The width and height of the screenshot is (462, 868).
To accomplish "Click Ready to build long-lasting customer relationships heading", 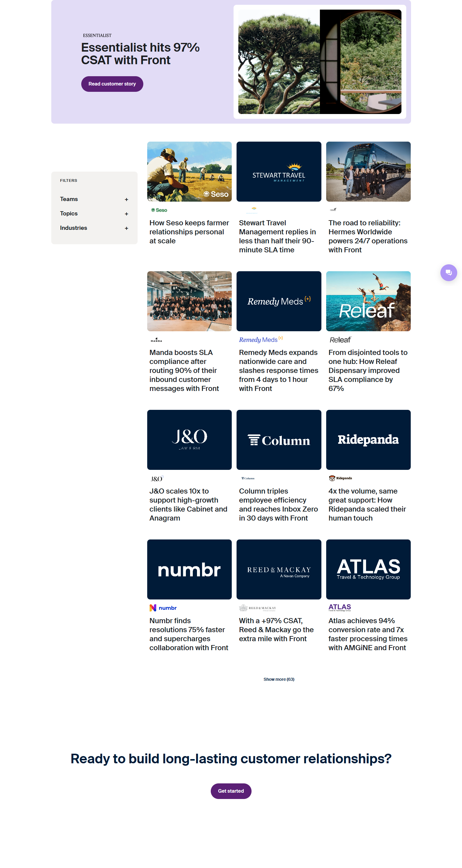I will coord(231,758).
